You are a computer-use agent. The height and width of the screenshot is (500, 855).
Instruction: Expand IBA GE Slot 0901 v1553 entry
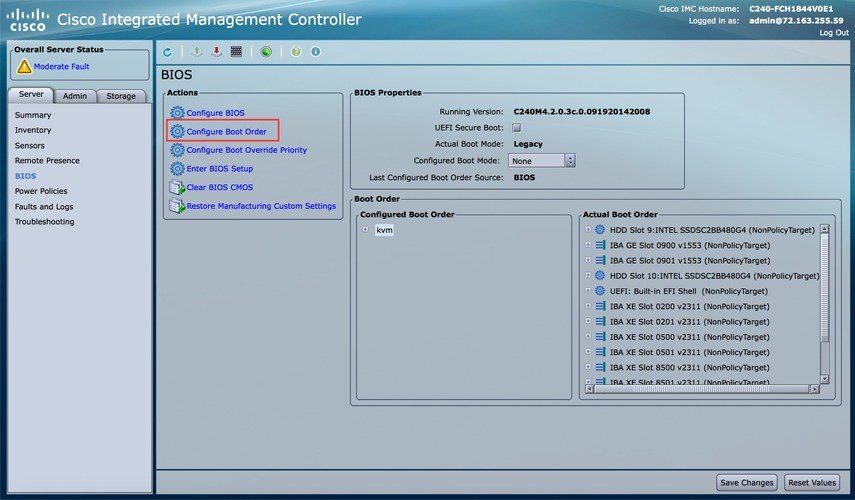[588, 260]
